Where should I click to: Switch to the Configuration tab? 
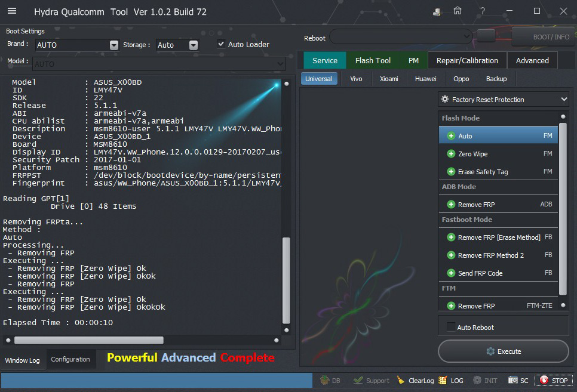point(70,359)
